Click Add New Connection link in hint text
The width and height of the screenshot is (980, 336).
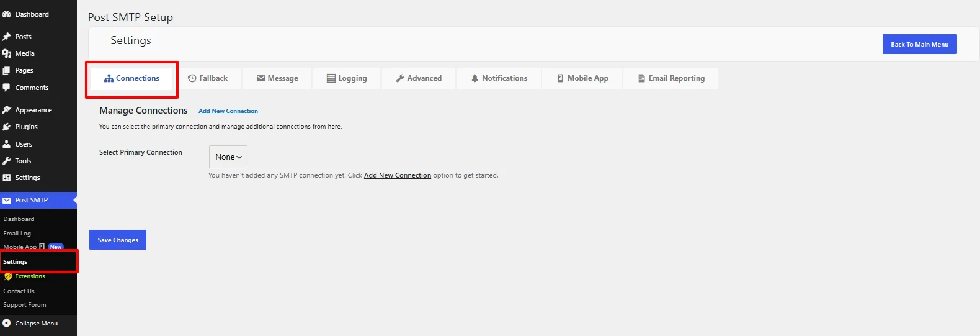point(398,175)
